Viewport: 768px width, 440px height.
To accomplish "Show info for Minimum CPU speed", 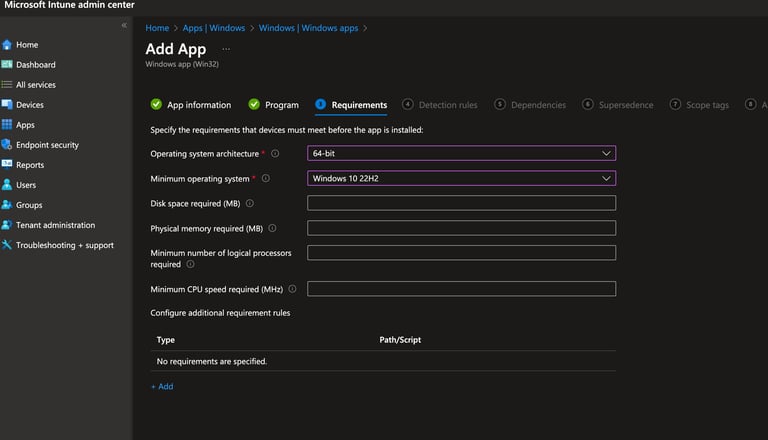I will (292, 289).
